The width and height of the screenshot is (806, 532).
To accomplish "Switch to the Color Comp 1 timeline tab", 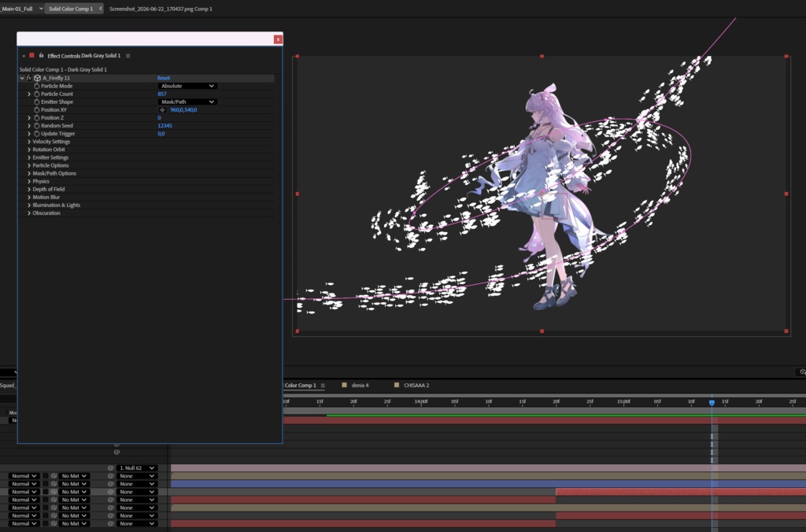I will (300, 386).
